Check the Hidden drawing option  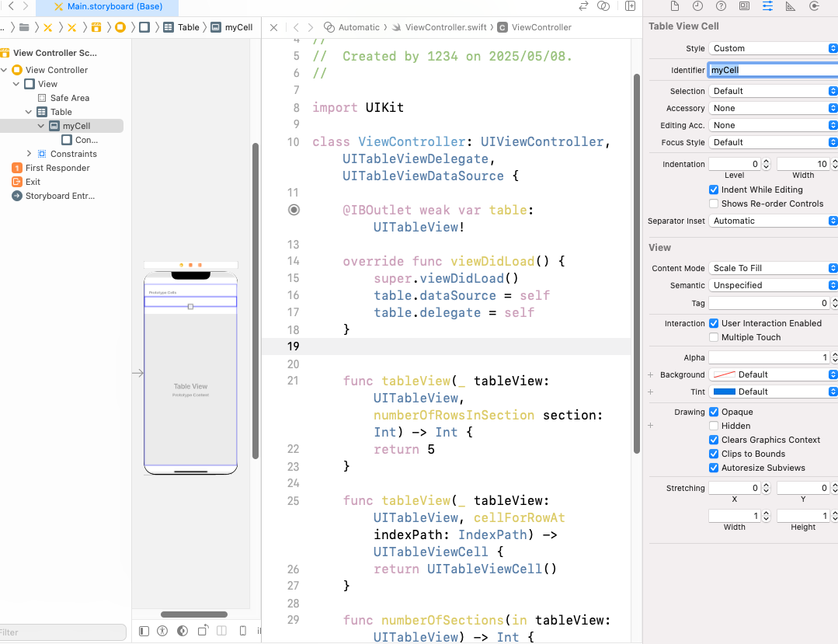[714, 426]
